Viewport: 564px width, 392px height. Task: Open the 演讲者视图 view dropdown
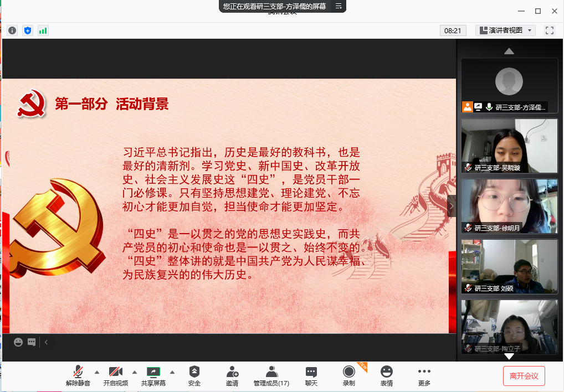click(x=505, y=30)
